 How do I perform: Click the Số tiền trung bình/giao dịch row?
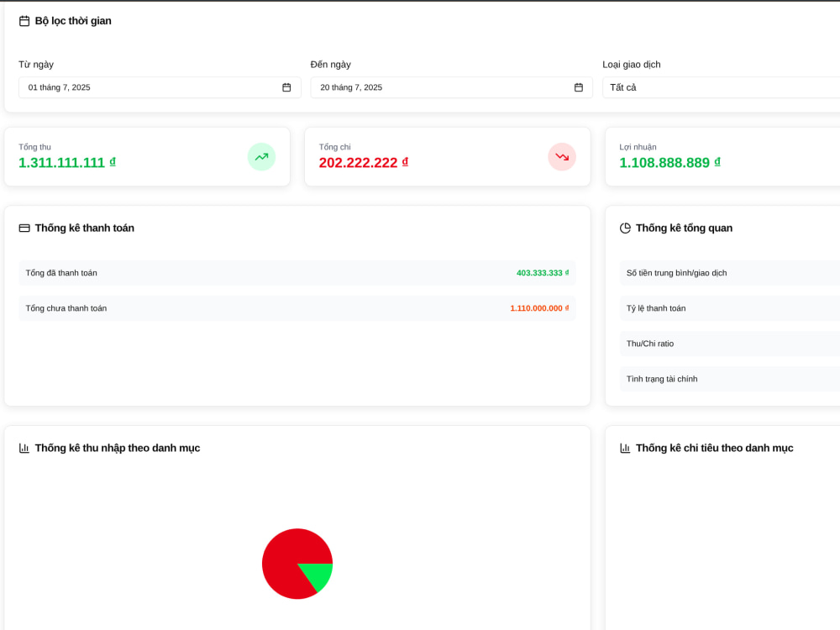coord(730,273)
